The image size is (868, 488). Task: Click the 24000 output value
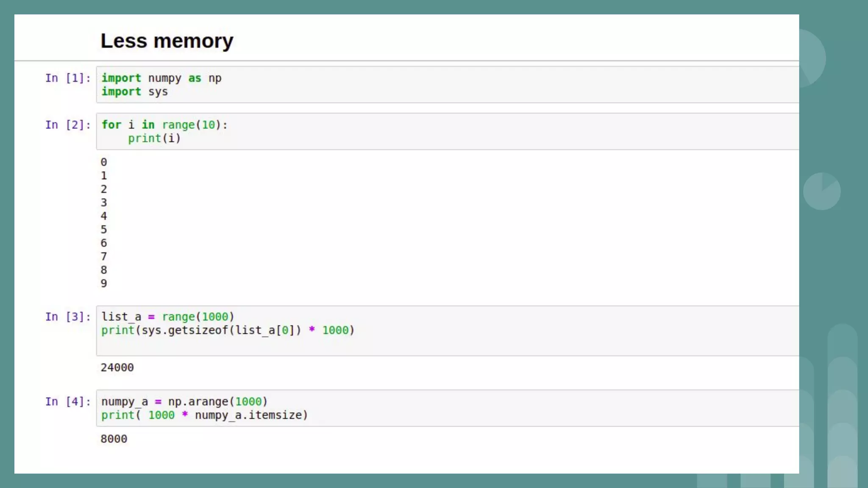(x=117, y=368)
